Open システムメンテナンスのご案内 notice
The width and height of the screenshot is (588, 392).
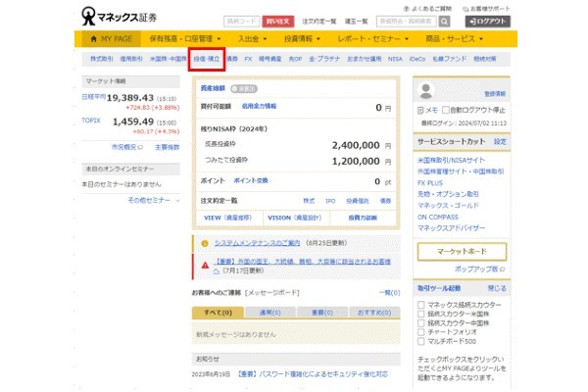coord(257,243)
